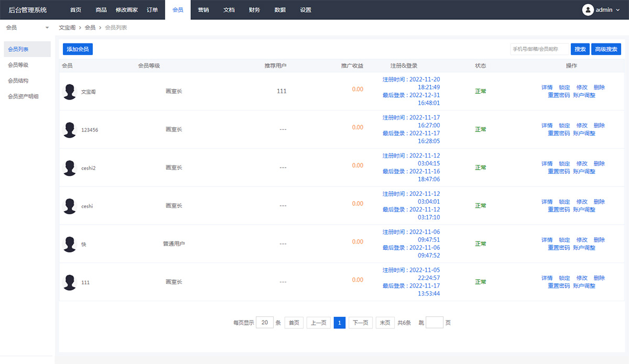Click 账户调整 for member ceshi2

(x=584, y=172)
